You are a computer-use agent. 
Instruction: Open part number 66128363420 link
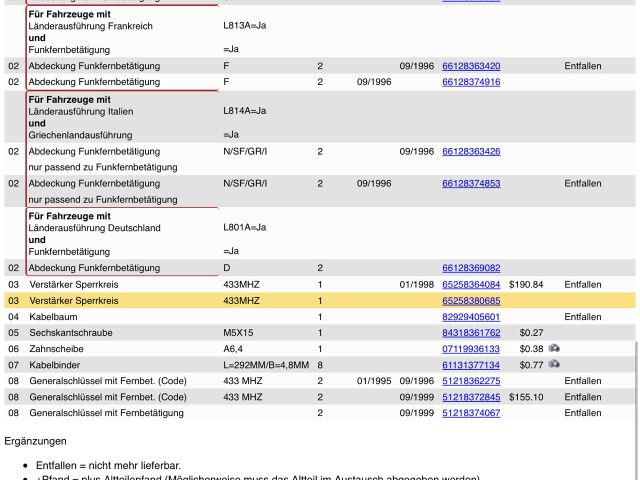point(471,66)
